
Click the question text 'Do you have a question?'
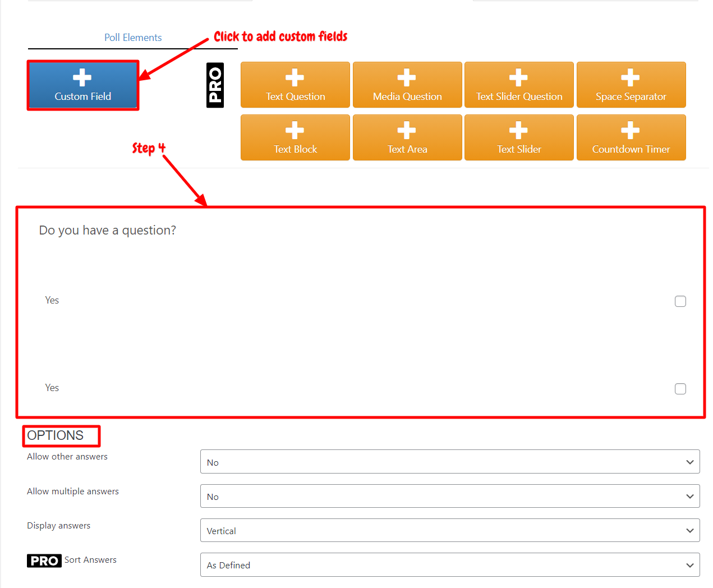point(108,231)
